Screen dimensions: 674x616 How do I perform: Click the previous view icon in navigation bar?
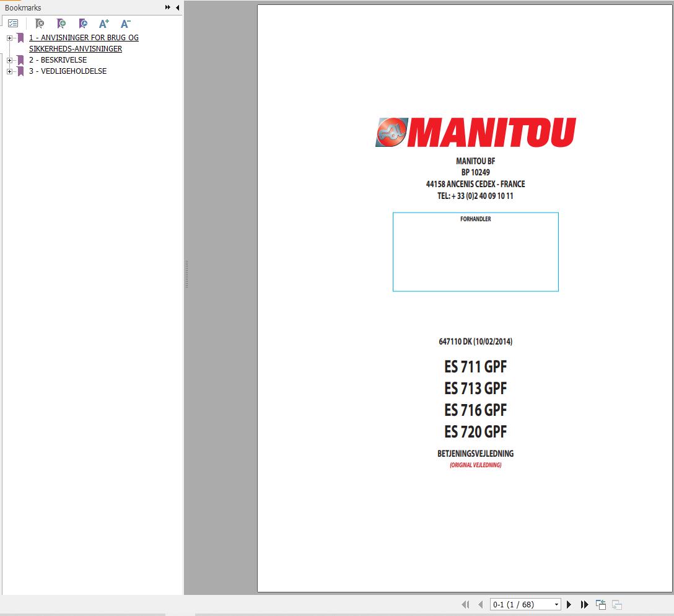point(600,604)
